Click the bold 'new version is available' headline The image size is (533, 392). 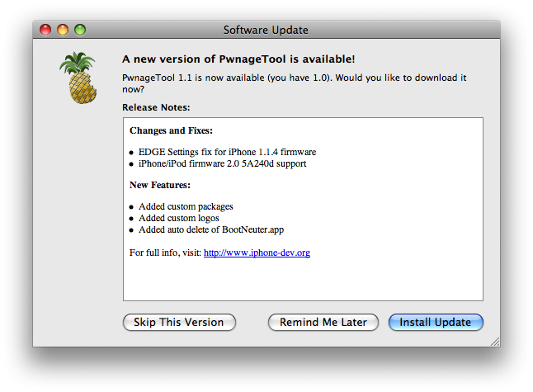click(x=238, y=59)
